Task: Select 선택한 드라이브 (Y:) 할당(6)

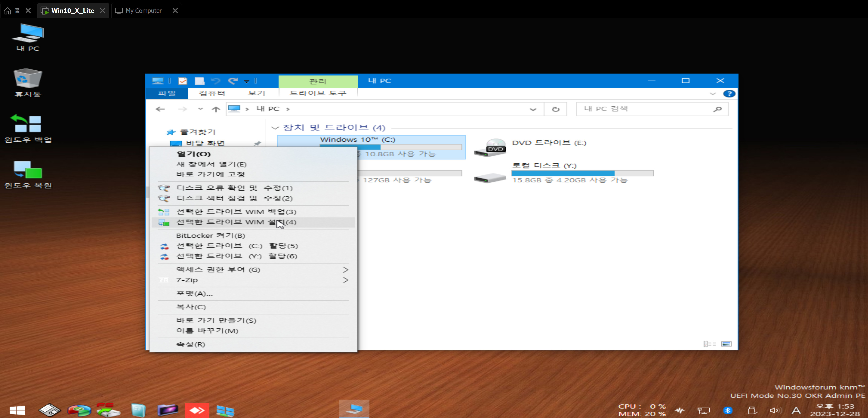Action: point(236,256)
